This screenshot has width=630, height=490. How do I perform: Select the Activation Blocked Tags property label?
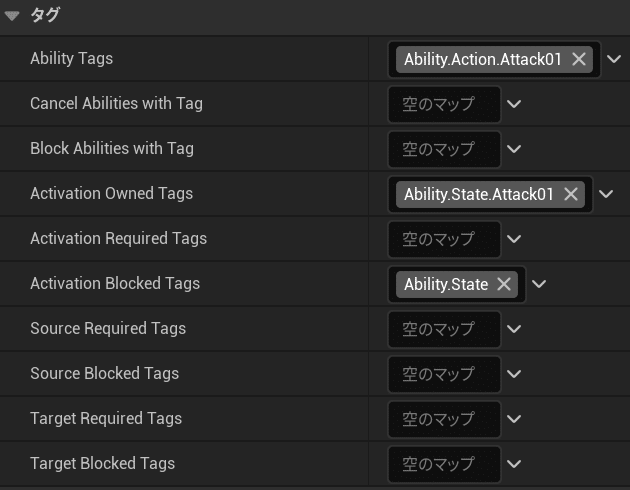coord(115,284)
